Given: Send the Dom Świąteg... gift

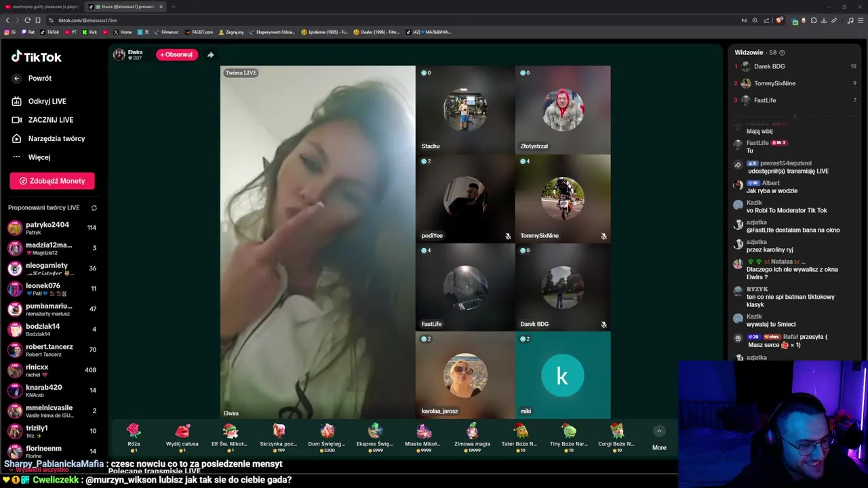Looking at the screenshot, I should pos(327,438).
